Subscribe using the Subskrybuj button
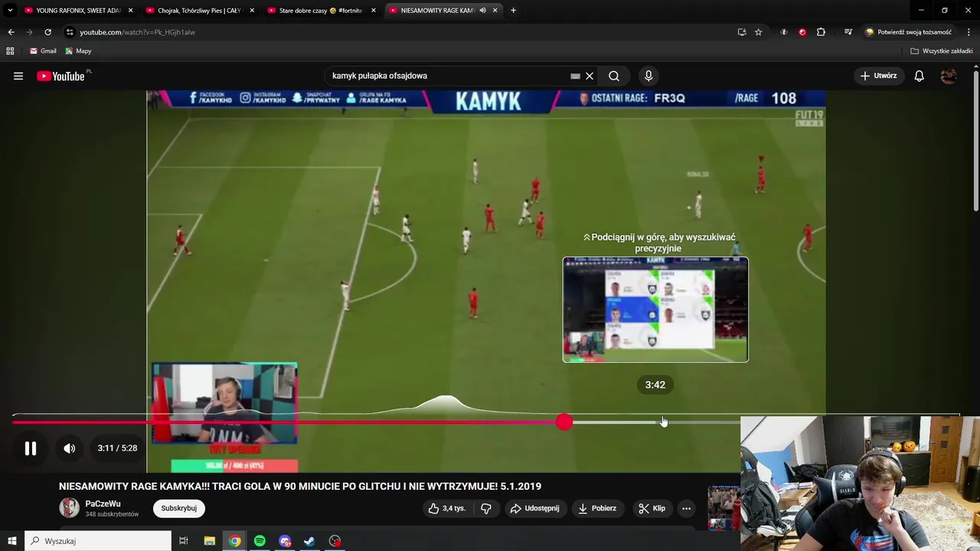Viewport: 980px width, 551px height. pos(179,508)
